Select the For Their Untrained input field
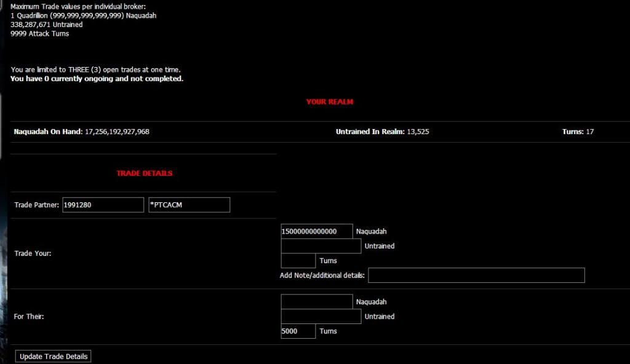Image resolution: width=630 pixels, height=364 pixels. pos(321,317)
